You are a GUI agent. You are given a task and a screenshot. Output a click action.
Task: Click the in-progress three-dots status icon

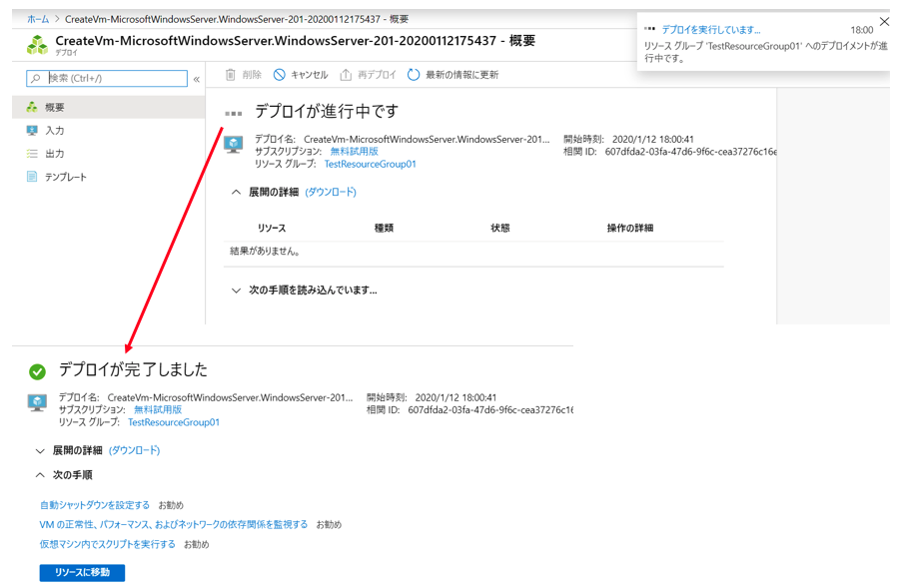[x=234, y=113]
